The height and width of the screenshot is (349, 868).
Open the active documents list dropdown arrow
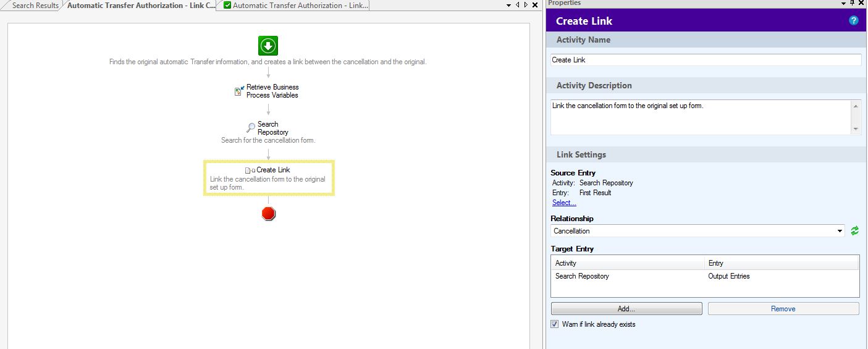509,5
